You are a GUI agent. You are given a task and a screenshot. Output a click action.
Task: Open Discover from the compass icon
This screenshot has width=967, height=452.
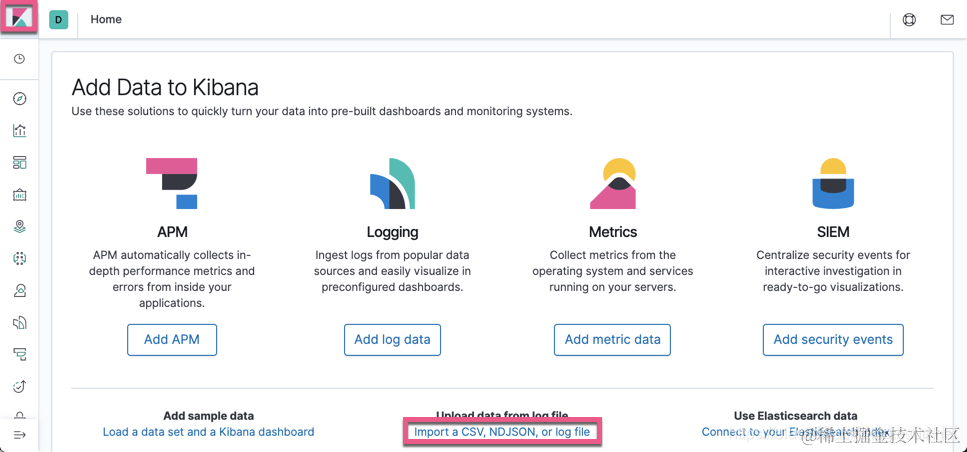[x=20, y=99]
